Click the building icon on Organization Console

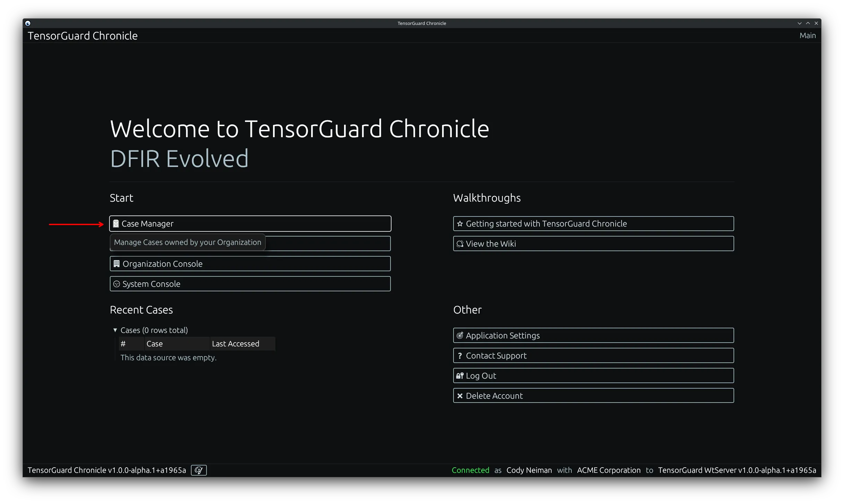pos(116,264)
